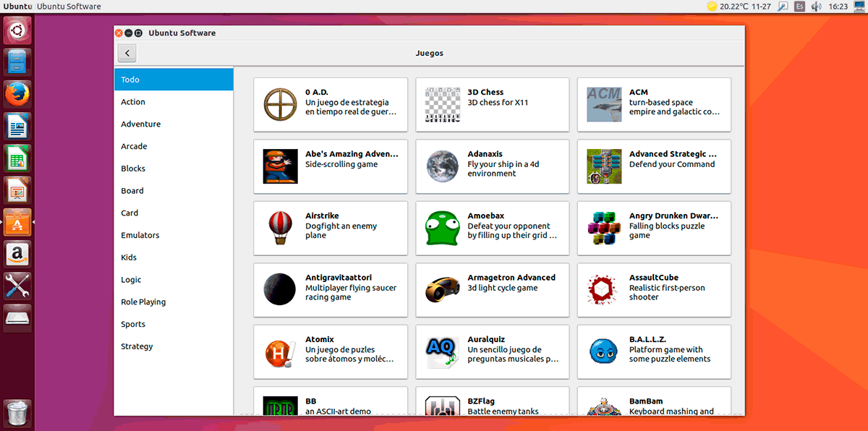Open LibreOffice Writer from launcher
Screen dimensions: 868x431
(17, 126)
